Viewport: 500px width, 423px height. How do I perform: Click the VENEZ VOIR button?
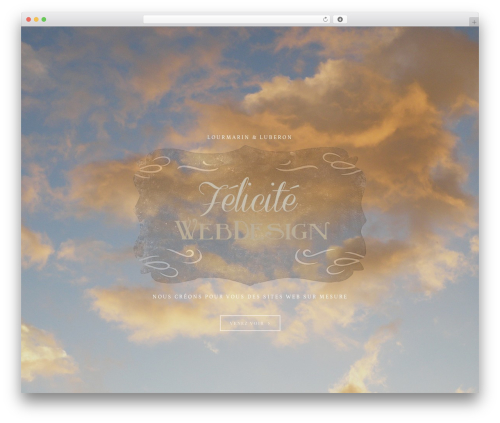click(250, 323)
